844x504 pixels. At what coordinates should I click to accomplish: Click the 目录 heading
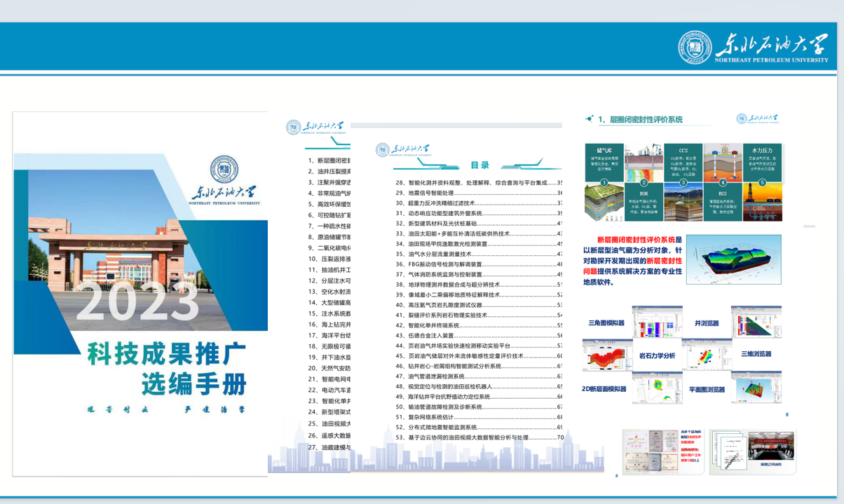[x=479, y=165]
